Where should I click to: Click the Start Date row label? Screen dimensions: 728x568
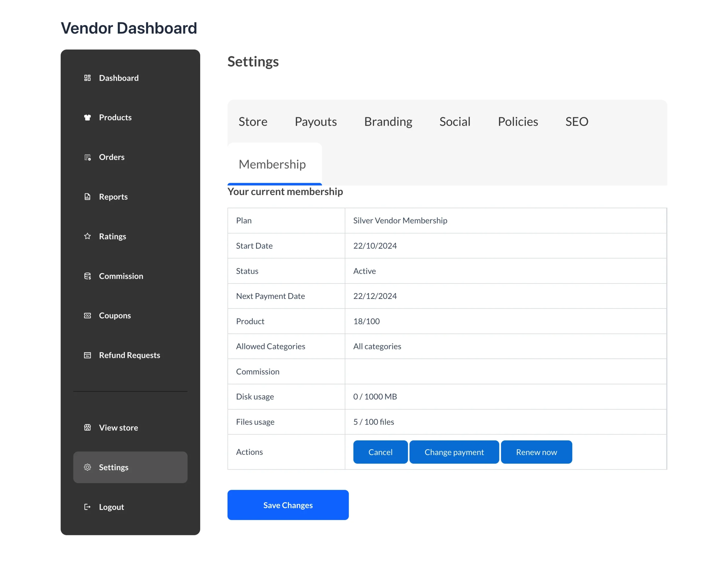click(254, 246)
